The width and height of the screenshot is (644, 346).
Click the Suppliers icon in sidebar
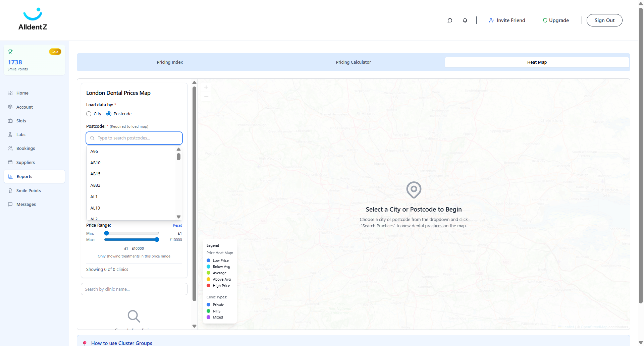pos(10,162)
